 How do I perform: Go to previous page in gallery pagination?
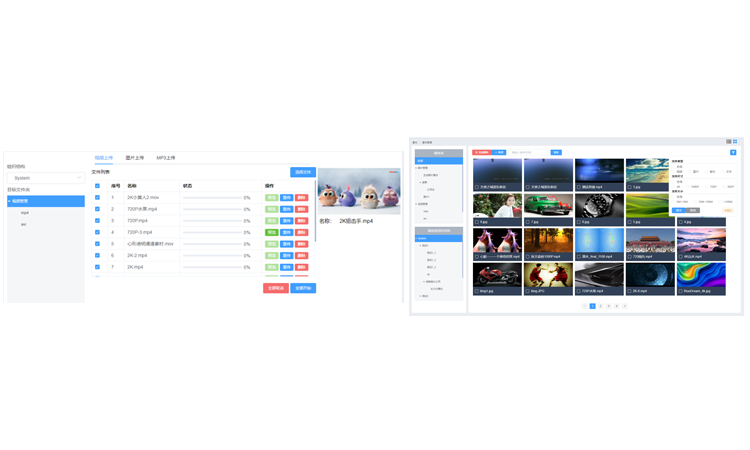point(584,306)
